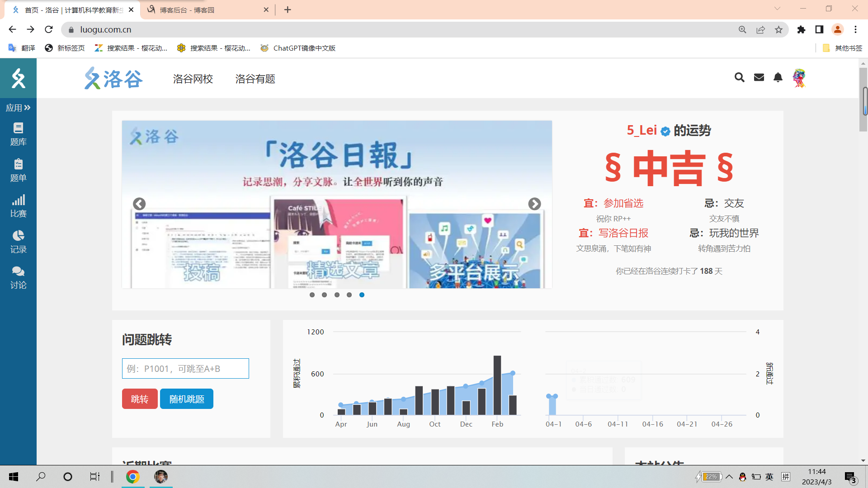Open the notifications bell icon
Viewport: 868px width, 488px height.
coord(778,78)
